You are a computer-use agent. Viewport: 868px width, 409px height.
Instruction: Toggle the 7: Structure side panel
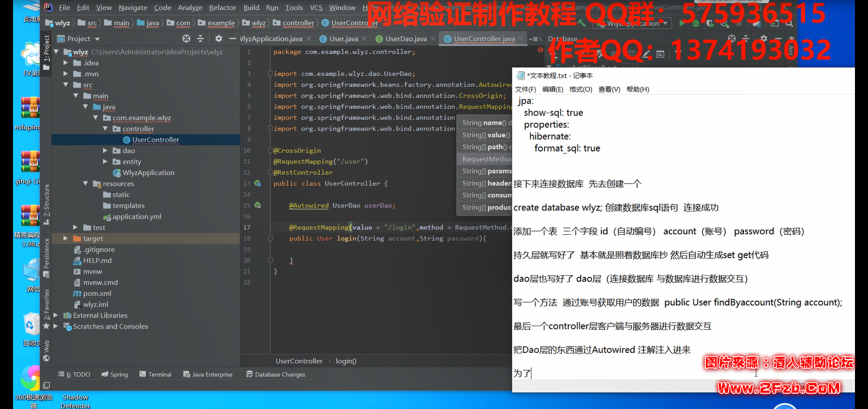point(46,201)
